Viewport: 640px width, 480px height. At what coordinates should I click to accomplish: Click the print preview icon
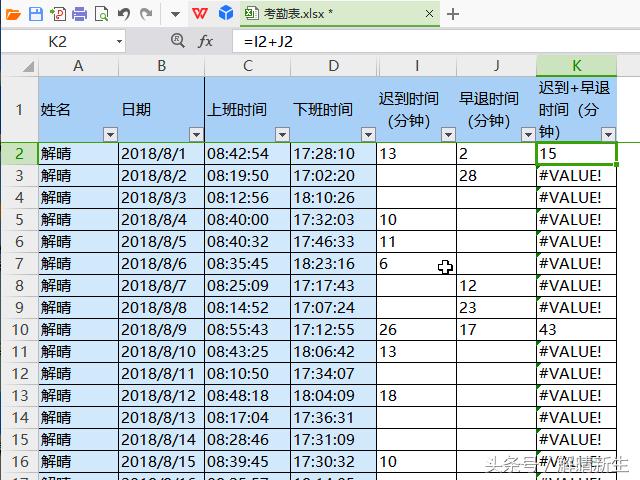coord(101,14)
